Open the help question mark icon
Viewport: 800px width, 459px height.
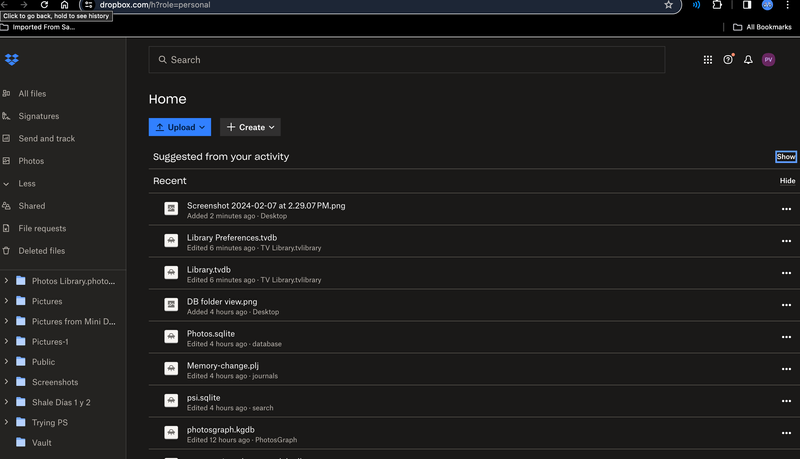tap(728, 60)
